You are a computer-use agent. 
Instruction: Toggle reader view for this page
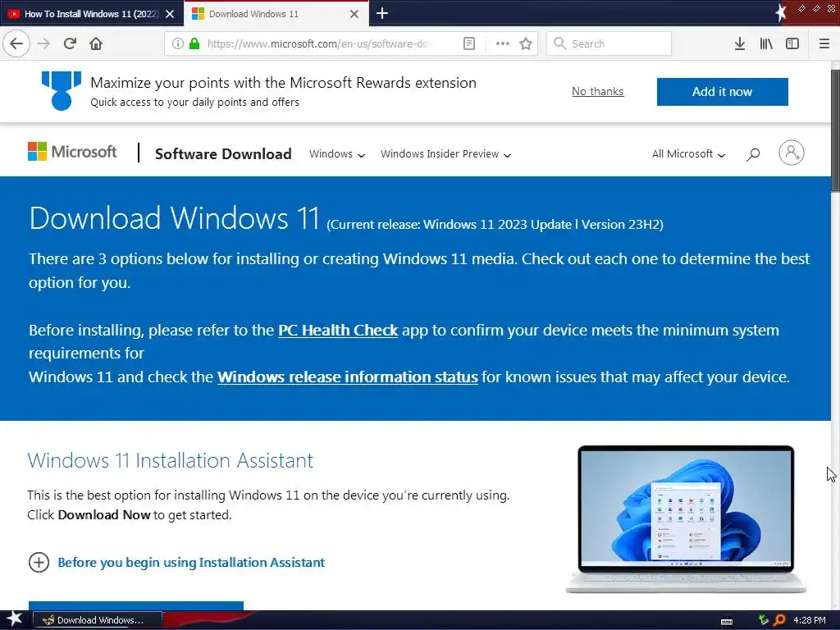pyautogui.click(x=468, y=43)
